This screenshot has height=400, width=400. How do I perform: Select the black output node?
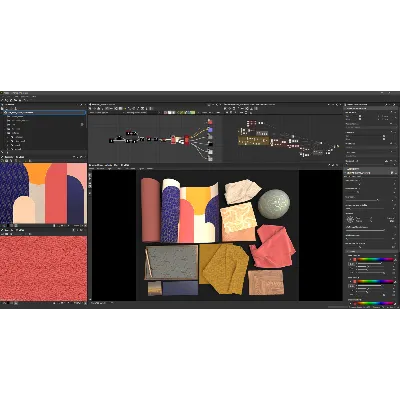click(210, 144)
